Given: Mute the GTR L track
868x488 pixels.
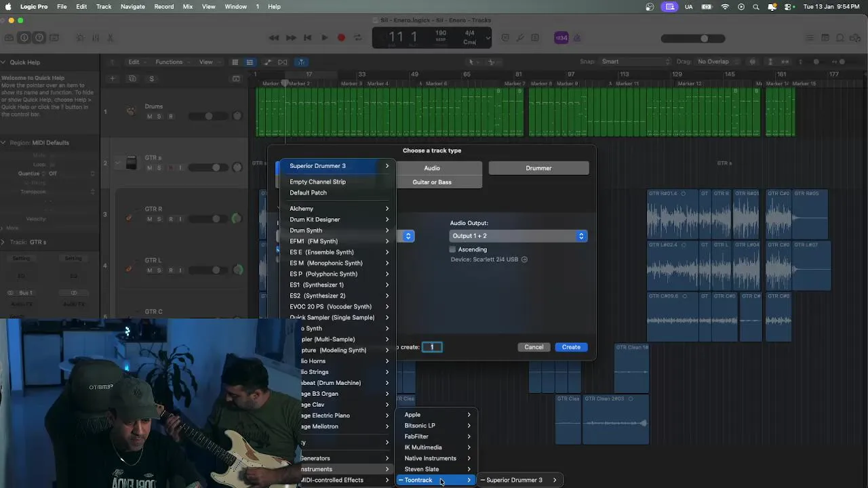Looking at the screenshot, I should click(150, 270).
